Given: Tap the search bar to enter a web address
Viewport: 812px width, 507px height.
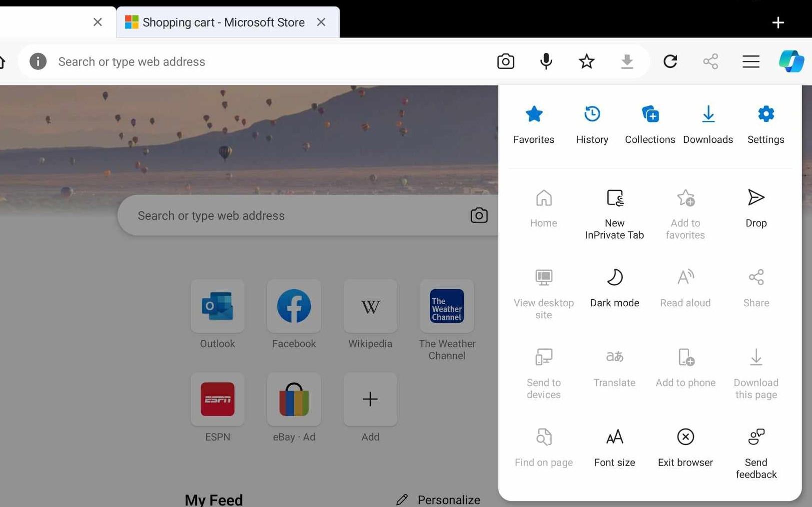Looking at the screenshot, I should tap(225, 61).
